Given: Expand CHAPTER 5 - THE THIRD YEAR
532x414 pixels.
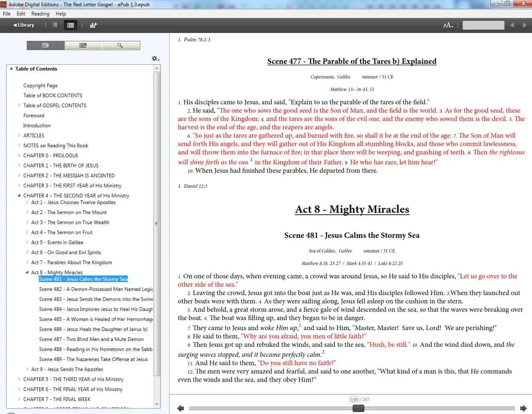Looking at the screenshot, I should point(19,379).
